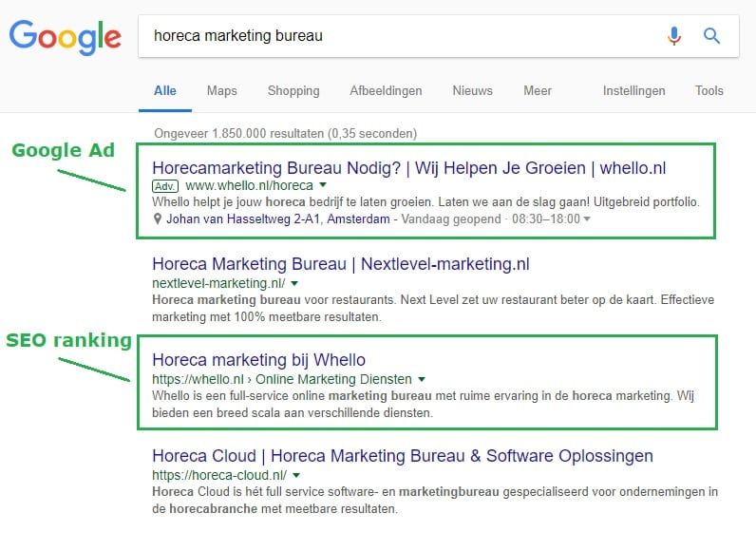Viewport: 756px width, 551px height.
Task: Click the magnifying glass search button
Action: pyautogui.click(x=711, y=36)
